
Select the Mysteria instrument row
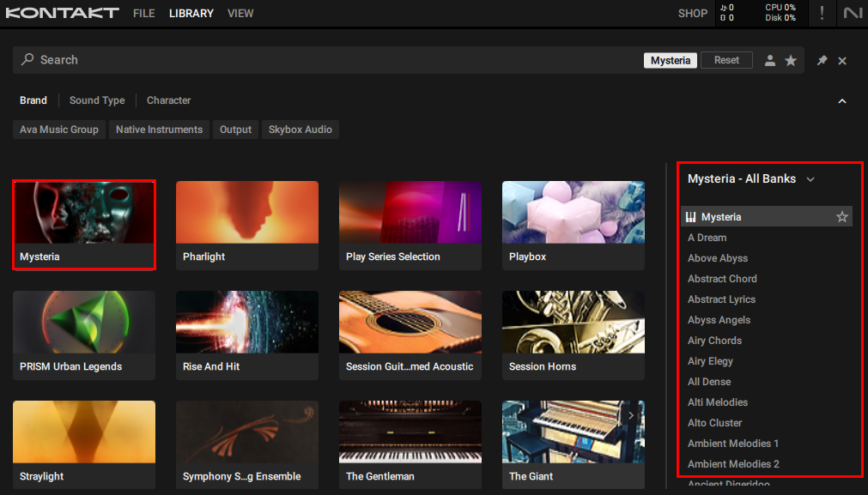pos(766,217)
